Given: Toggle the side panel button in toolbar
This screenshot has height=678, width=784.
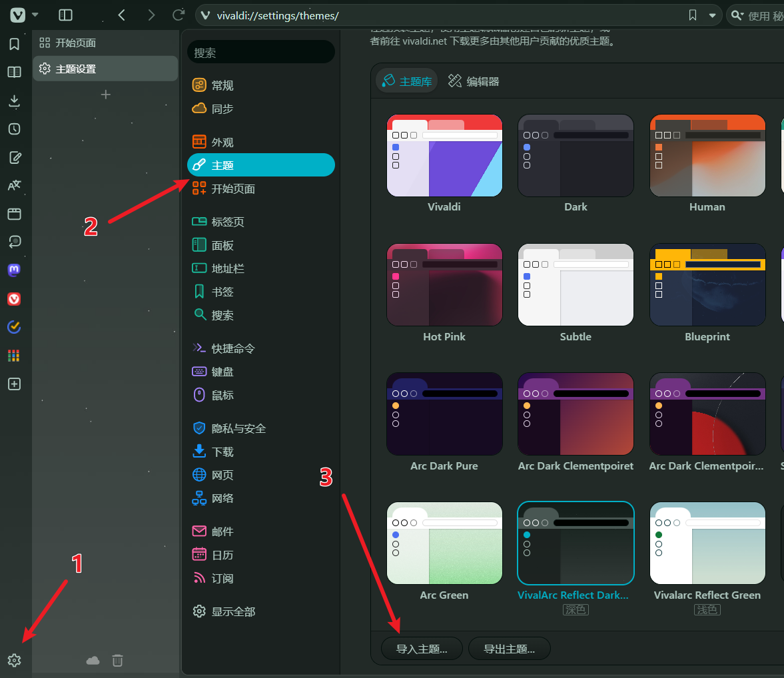Looking at the screenshot, I should (x=65, y=15).
